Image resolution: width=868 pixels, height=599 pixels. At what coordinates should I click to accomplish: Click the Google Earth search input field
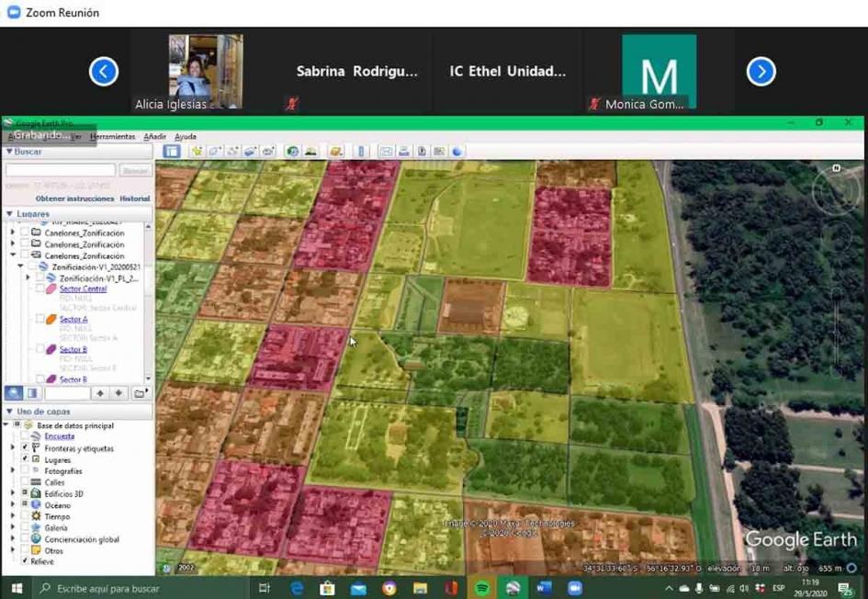[x=61, y=171]
